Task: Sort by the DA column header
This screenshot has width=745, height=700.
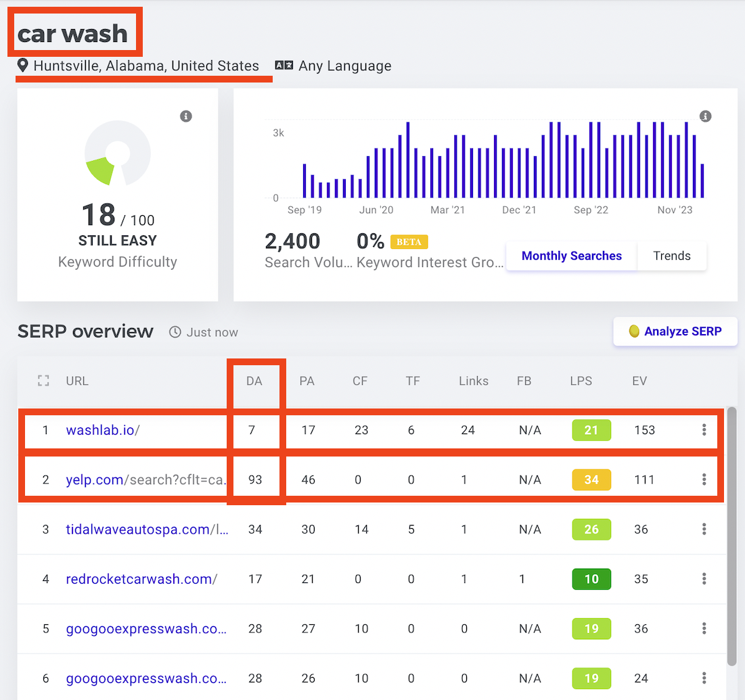Action: [254, 381]
